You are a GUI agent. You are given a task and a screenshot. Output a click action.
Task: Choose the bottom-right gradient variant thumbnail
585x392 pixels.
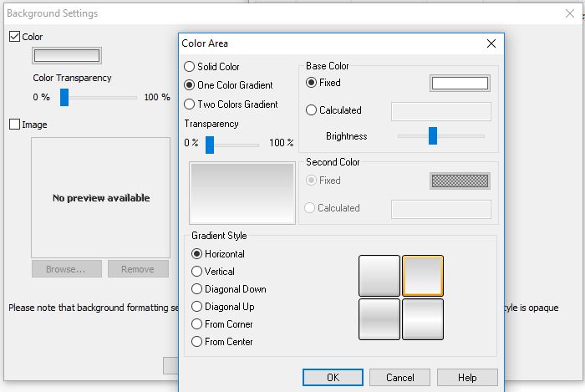423,319
